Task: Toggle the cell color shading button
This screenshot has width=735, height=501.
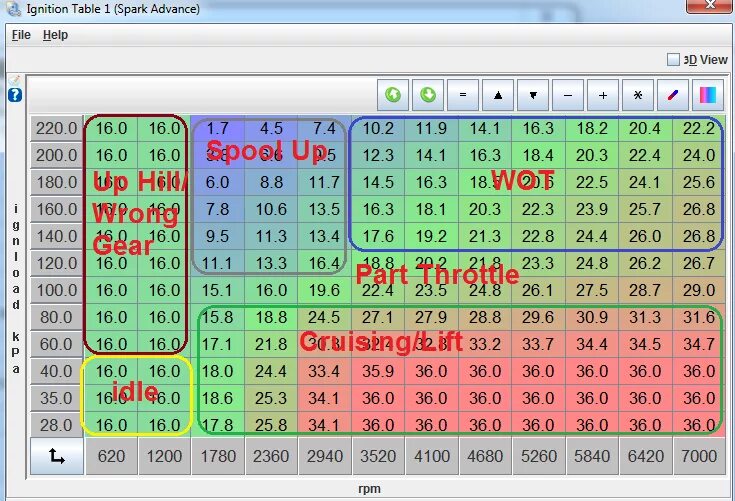Action: point(708,95)
